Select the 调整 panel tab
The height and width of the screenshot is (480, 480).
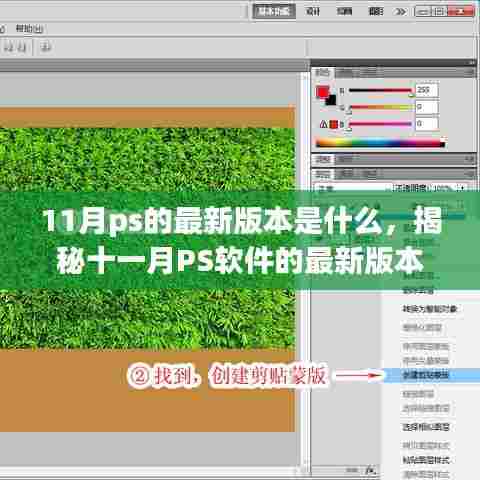point(323,159)
